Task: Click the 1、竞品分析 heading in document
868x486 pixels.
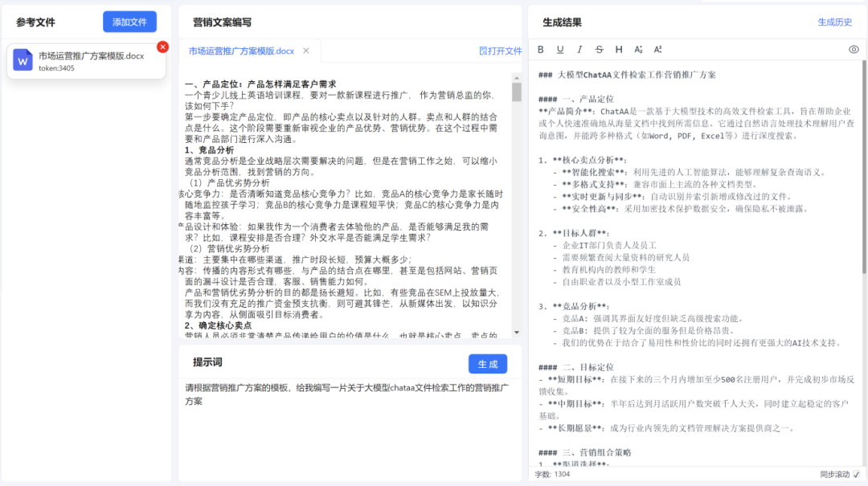Action: [x=209, y=150]
